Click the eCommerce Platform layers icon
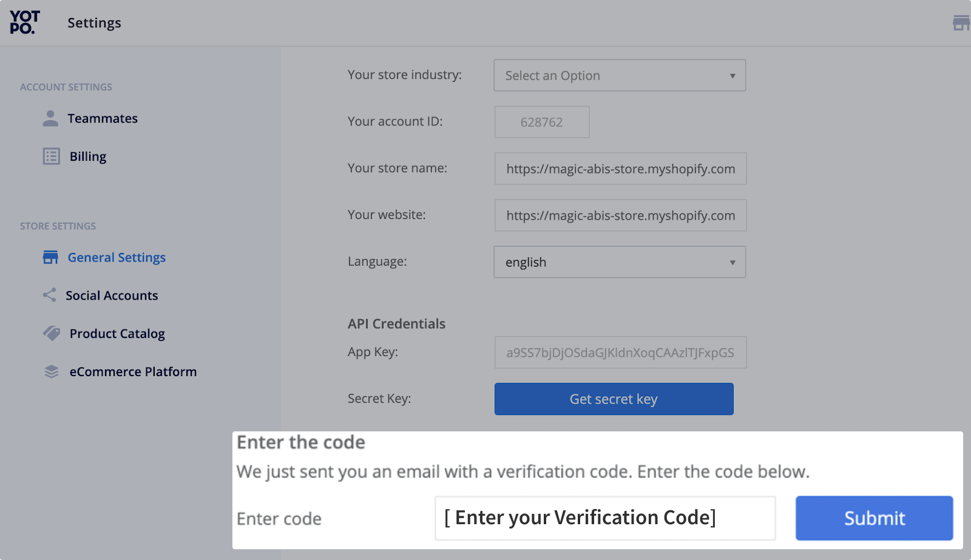This screenshot has width=971, height=560. (x=52, y=371)
